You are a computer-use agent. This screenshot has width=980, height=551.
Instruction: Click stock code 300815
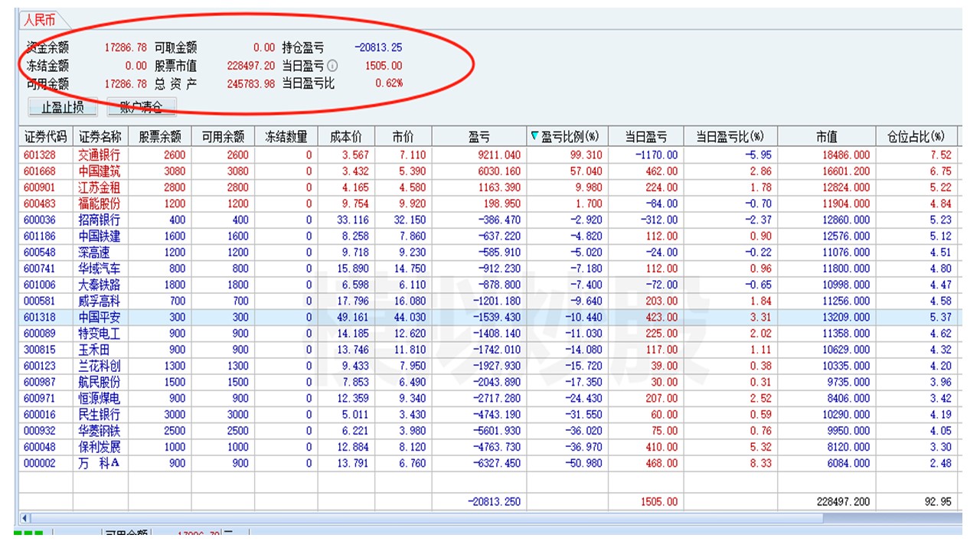pos(40,350)
